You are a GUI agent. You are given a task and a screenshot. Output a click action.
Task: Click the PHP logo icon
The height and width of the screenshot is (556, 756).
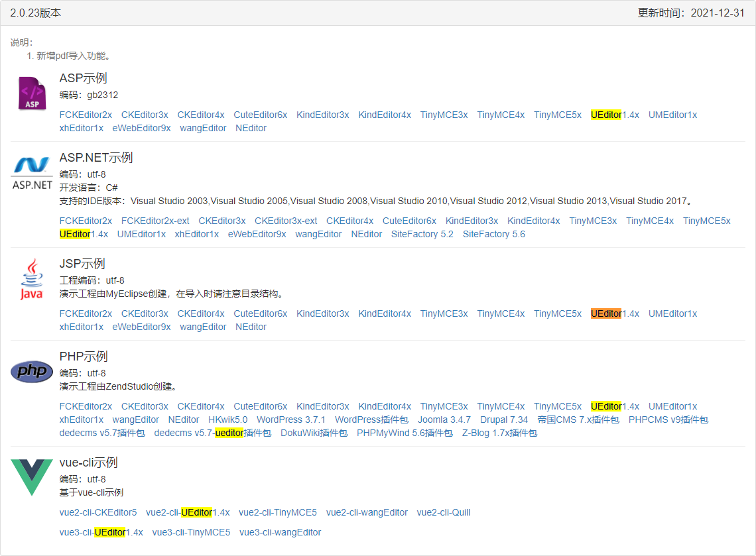pos(31,372)
